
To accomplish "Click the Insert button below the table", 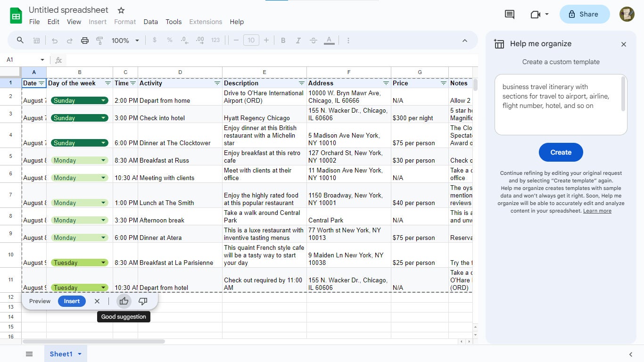I will pyautogui.click(x=72, y=301).
